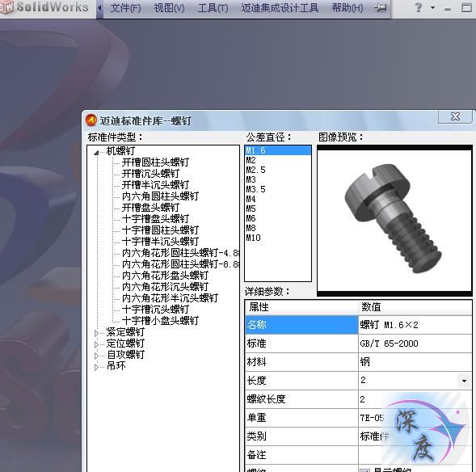Select diameter M10 in the list
The image size is (476, 472).
pos(278,238)
